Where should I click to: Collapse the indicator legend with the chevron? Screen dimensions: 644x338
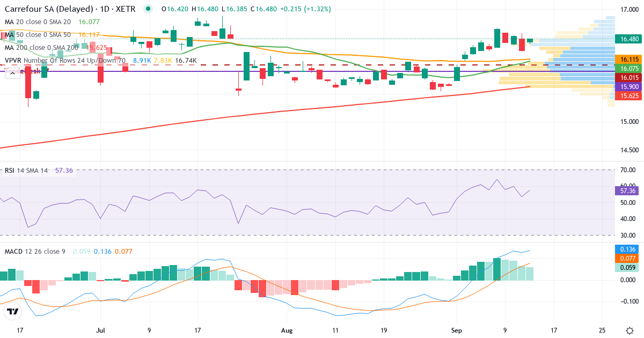[x=12, y=73]
